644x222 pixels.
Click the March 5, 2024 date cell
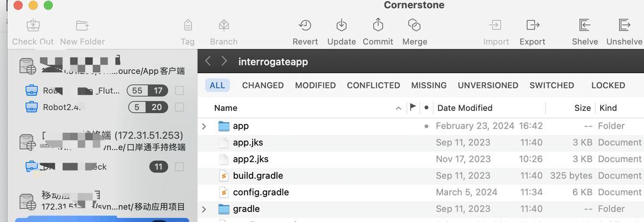(466, 192)
